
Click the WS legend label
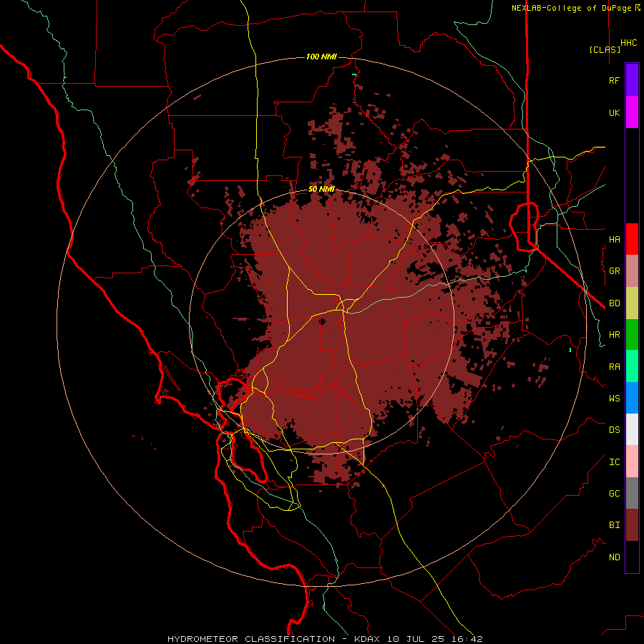(x=614, y=398)
